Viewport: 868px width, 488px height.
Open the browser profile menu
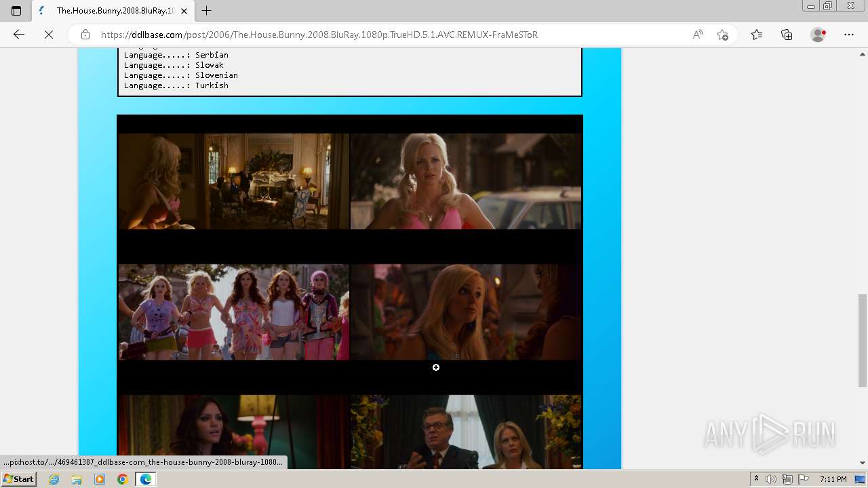click(818, 35)
